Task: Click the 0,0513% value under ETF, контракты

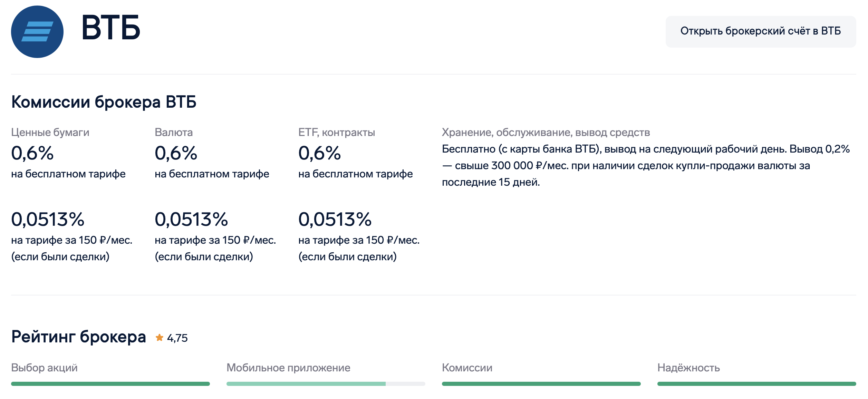Action: pyautogui.click(x=335, y=219)
